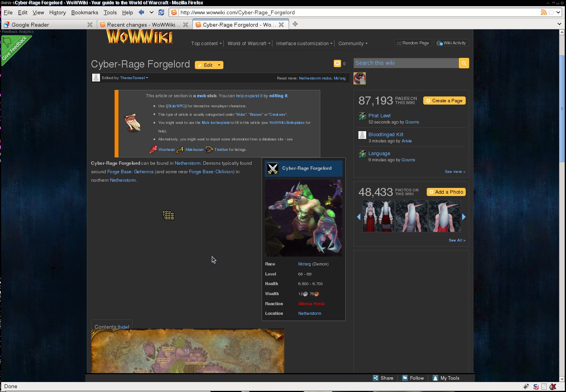Toggle Follow for this page

click(413, 378)
